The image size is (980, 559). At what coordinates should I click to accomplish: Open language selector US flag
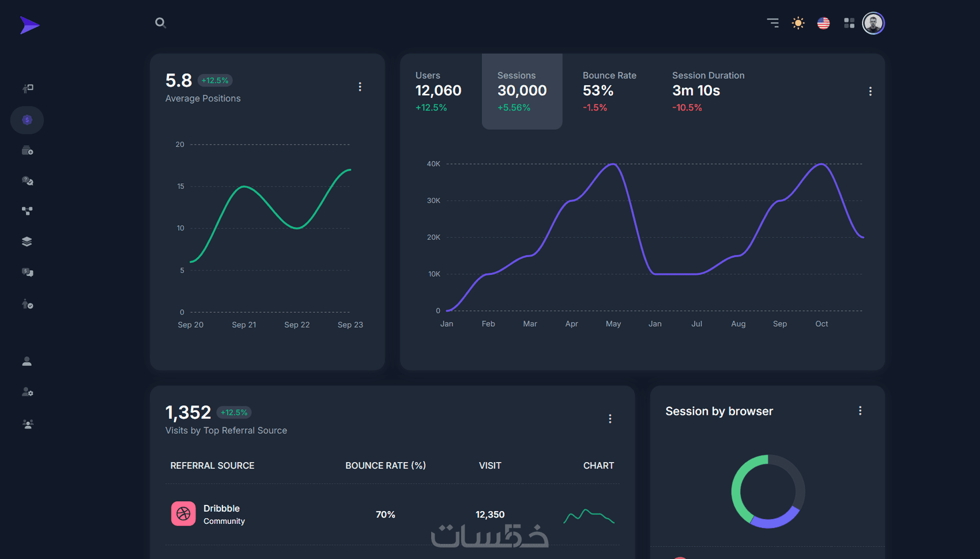coord(823,23)
